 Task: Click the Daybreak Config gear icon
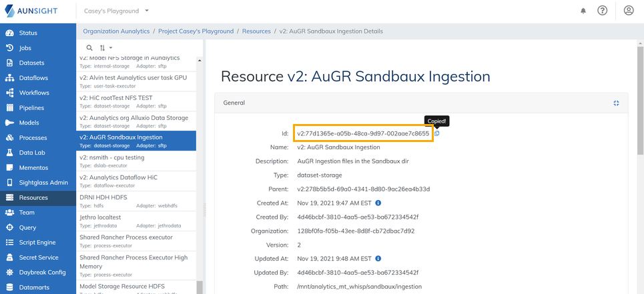point(10,272)
